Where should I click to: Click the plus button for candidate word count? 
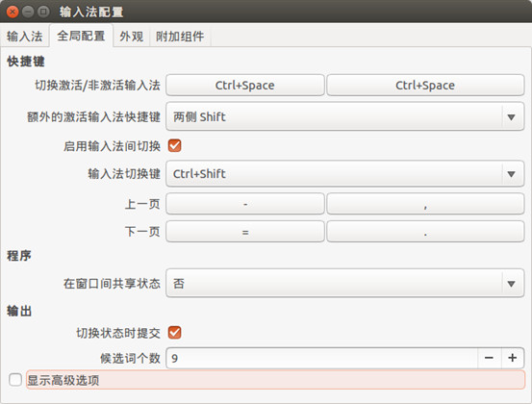pyautogui.click(x=513, y=358)
